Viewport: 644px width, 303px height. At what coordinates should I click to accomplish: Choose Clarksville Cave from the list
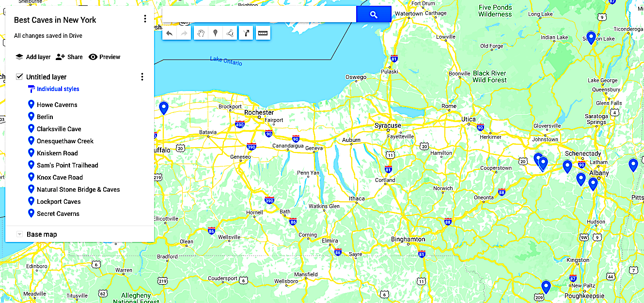(59, 129)
